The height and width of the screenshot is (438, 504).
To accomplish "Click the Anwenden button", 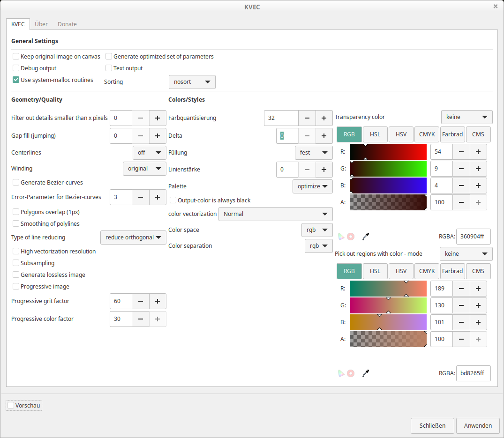I will tap(478, 425).
